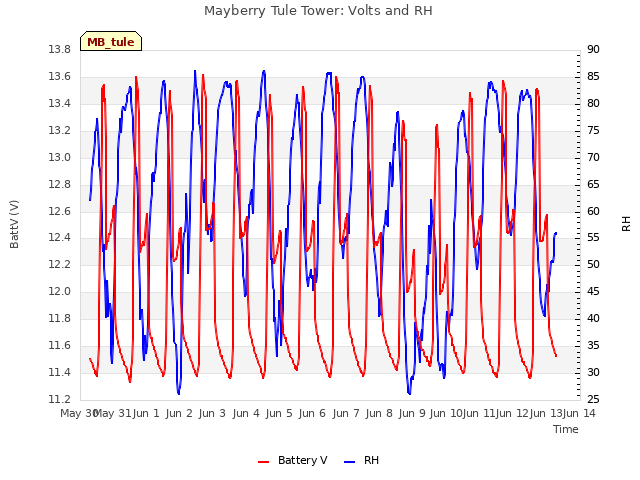This screenshot has height=480, width=640.
Task: Click the 11.2 tick on BattV axis
Action: click(x=60, y=399)
